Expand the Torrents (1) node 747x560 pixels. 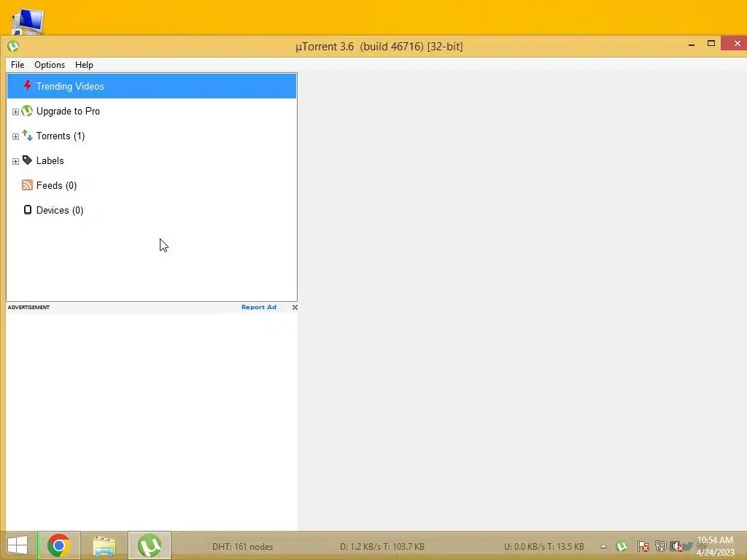15,136
